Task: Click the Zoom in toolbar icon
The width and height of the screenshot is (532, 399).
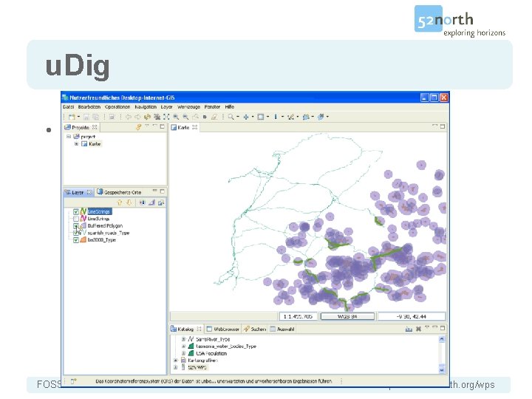Action: coord(176,117)
